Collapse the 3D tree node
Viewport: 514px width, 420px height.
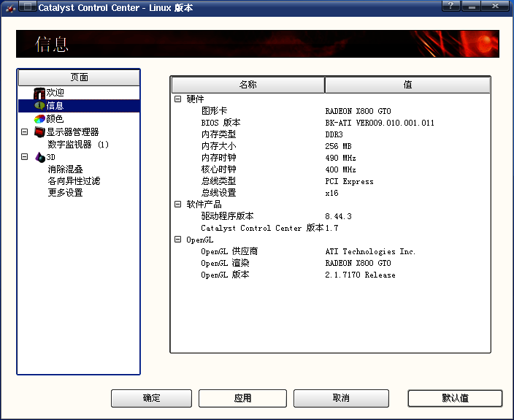pos(25,157)
